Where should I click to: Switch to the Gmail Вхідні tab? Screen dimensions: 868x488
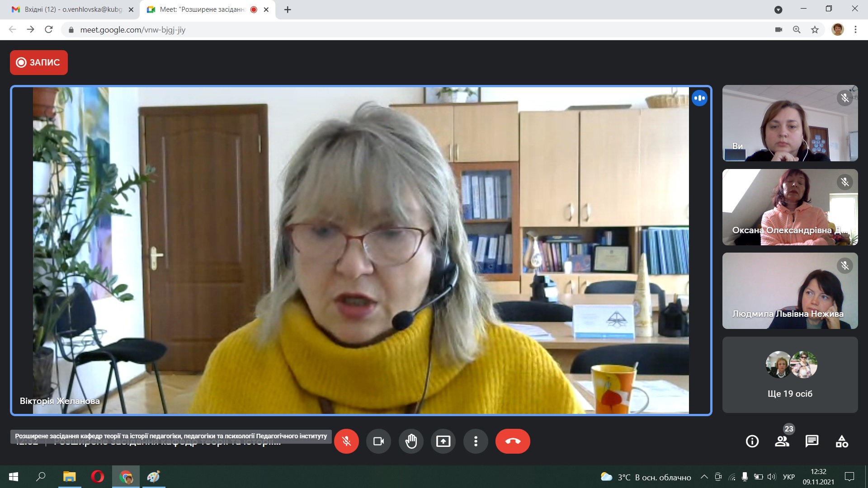(x=72, y=9)
